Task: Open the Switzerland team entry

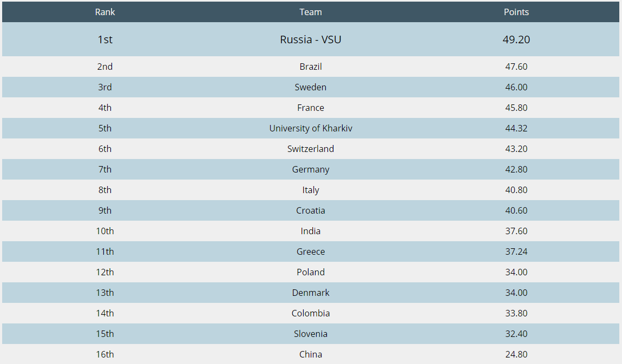Action: coord(311,149)
